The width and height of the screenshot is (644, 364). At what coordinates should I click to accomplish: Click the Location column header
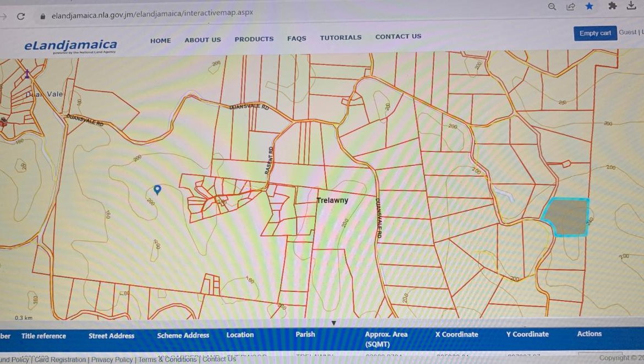240,335
